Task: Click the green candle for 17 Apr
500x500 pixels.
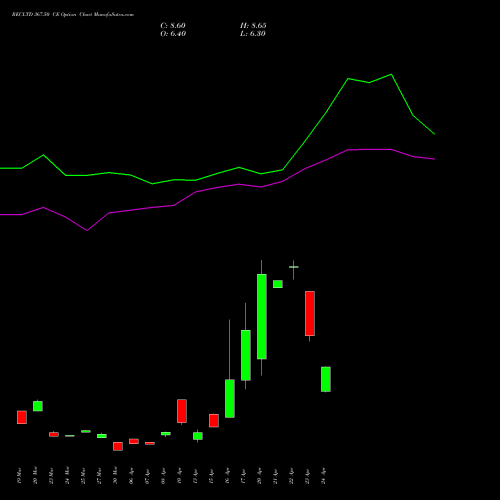Action: coord(246,355)
